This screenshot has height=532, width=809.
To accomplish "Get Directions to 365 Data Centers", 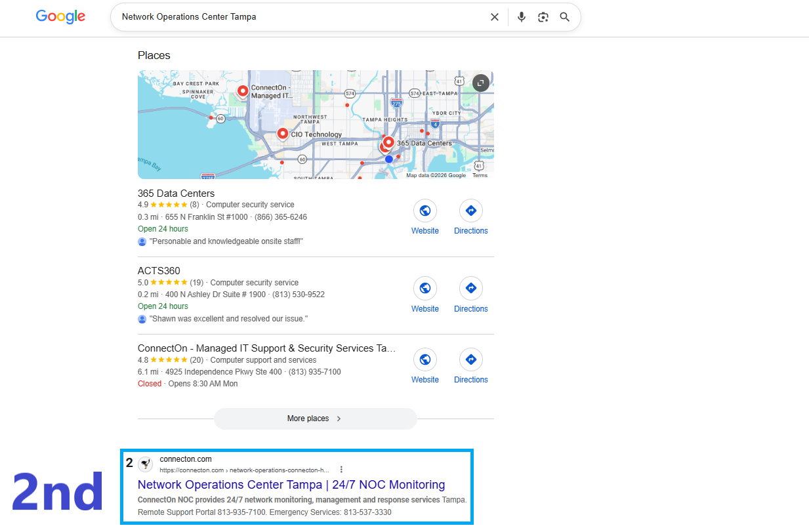I will (471, 218).
